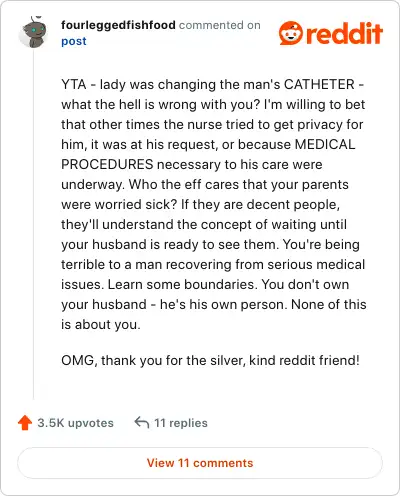Click the orange upvote arrow icon
The image size is (400, 496).
(x=25, y=423)
